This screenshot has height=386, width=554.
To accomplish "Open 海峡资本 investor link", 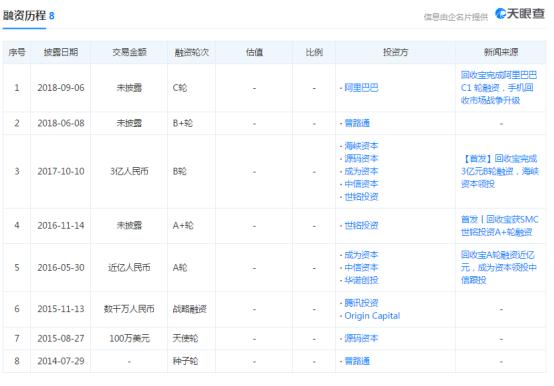I will point(361,146).
